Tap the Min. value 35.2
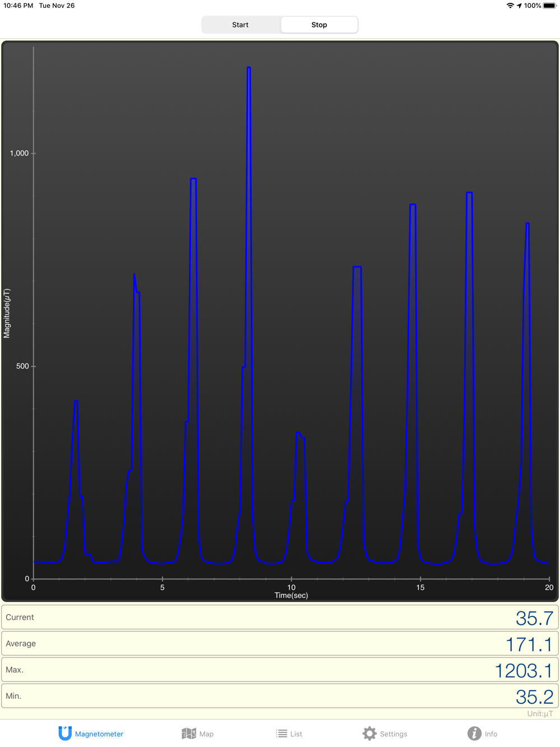 pyautogui.click(x=534, y=697)
